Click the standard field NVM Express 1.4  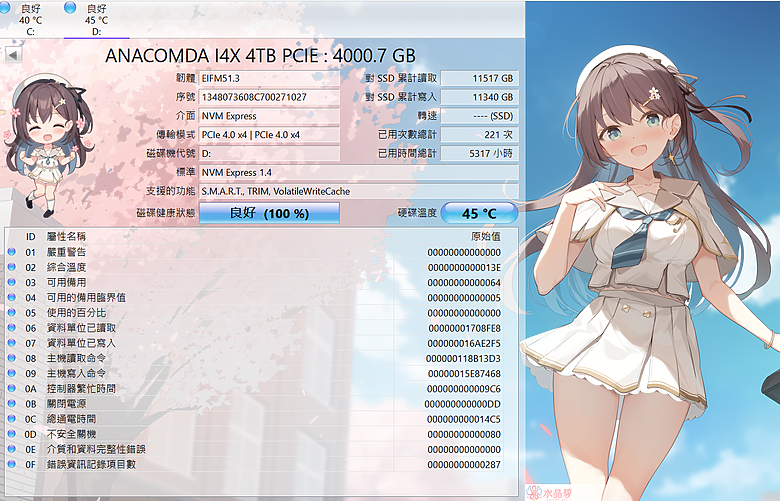359,173
